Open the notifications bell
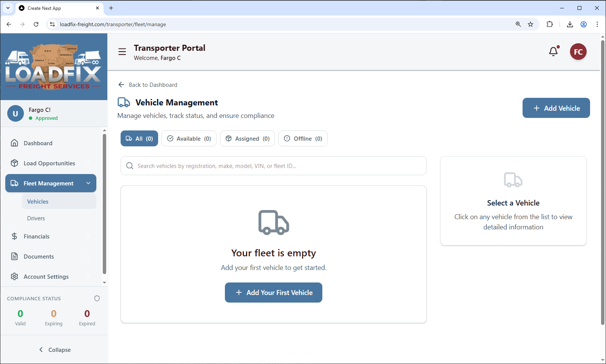The image size is (606, 364). pyautogui.click(x=553, y=52)
